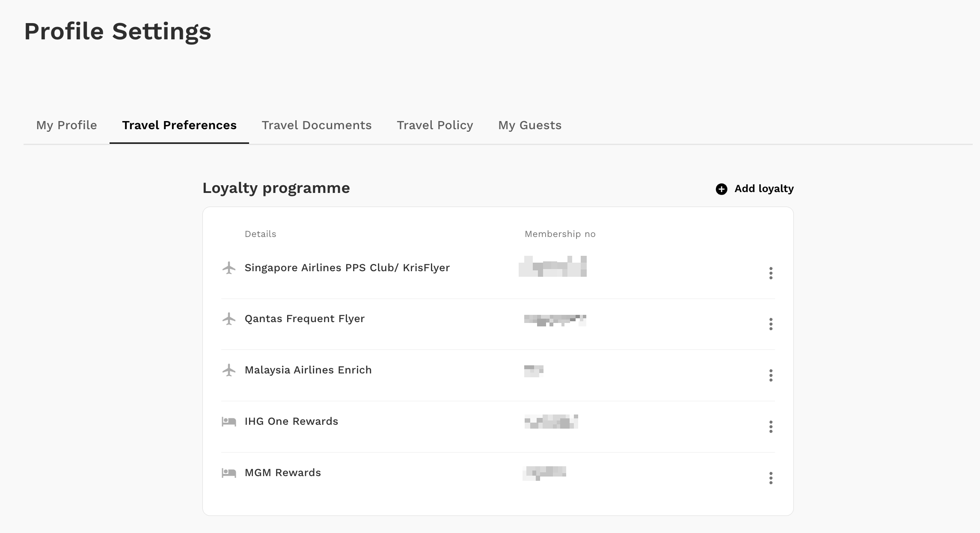The image size is (980, 533).
Task: Click the airplane icon beside Malaysia Airlines Enrich
Action: coord(229,370)
